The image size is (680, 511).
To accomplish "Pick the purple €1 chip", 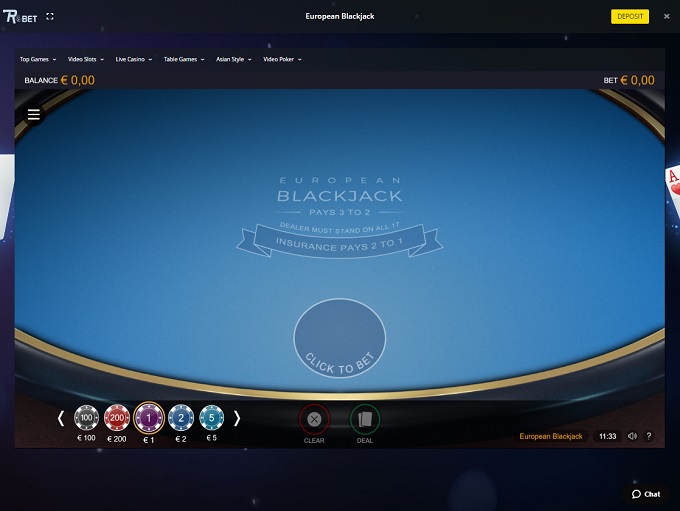I will tap(149, 418).
